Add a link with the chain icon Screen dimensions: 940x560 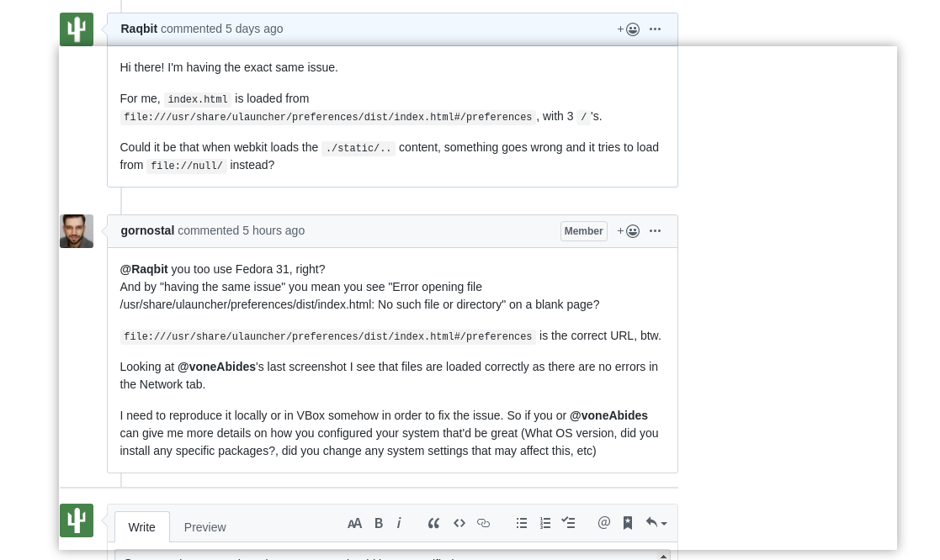point(483,524)
